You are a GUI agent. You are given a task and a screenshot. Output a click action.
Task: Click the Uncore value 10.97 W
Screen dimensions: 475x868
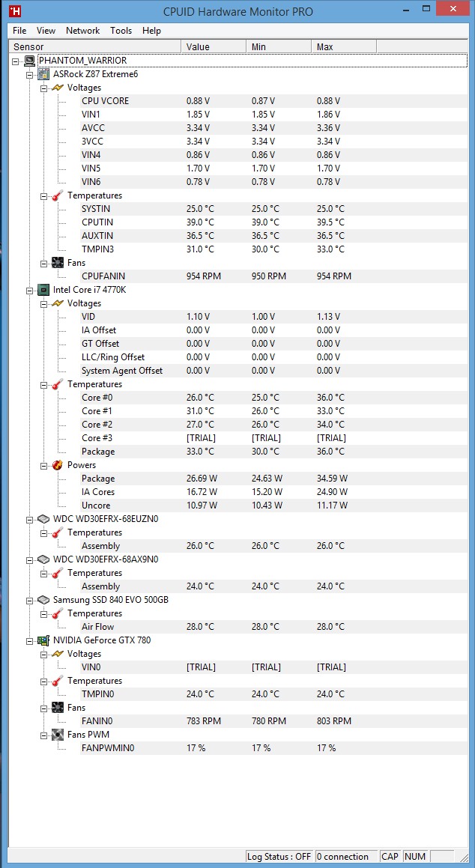point(203,506)
